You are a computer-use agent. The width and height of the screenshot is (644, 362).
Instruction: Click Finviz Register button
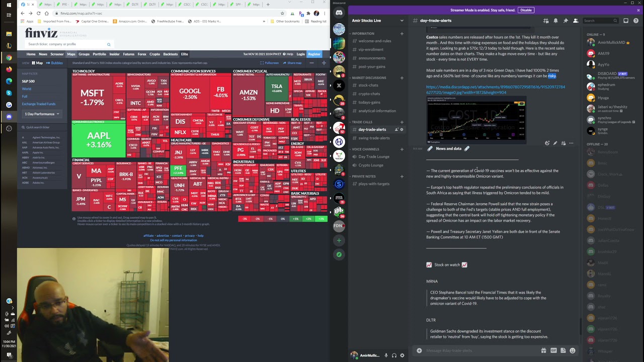tap(314, 54)
